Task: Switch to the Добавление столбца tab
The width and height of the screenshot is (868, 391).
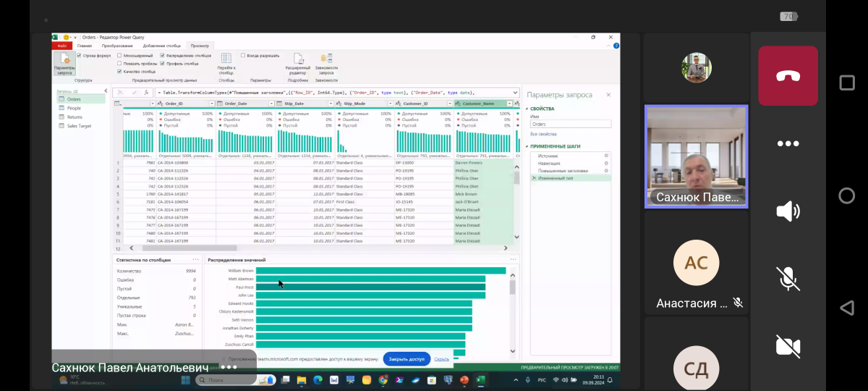Action: [163, 45]
